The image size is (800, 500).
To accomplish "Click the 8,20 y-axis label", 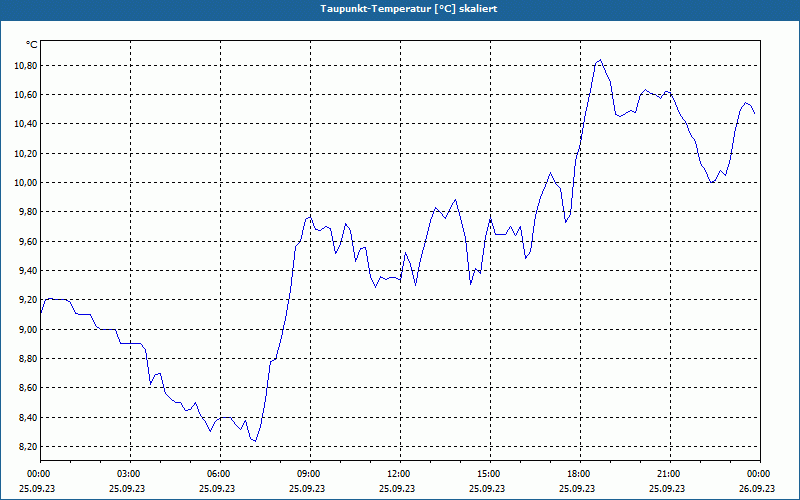I will tap(29, 446).
